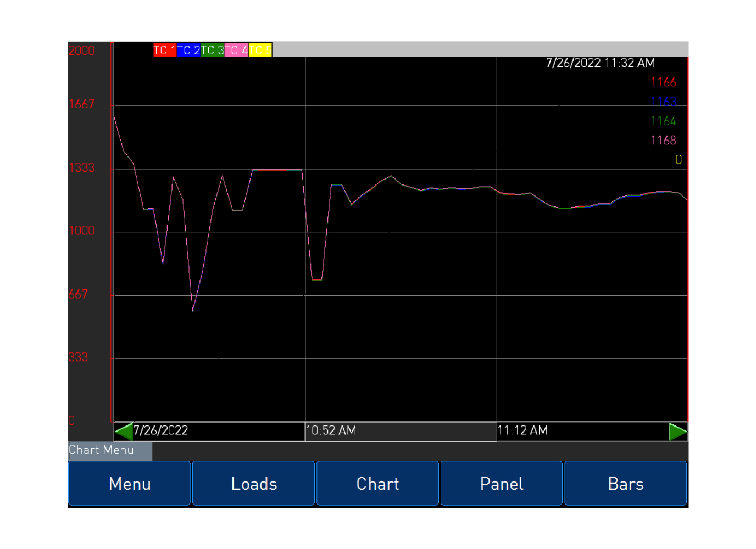Screen dimensions: 756x549
Task: Open the Panel screen
Action: [501, 483]
